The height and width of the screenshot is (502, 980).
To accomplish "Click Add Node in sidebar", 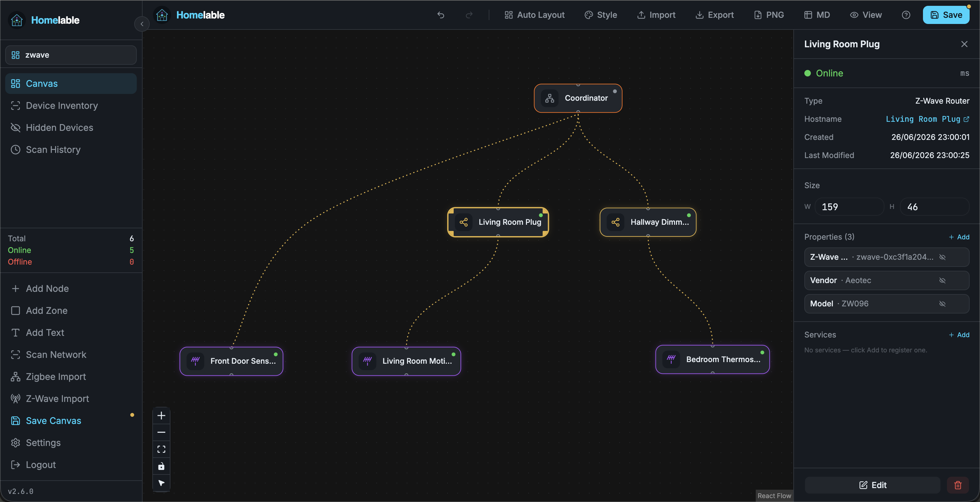I will [71, 289].
